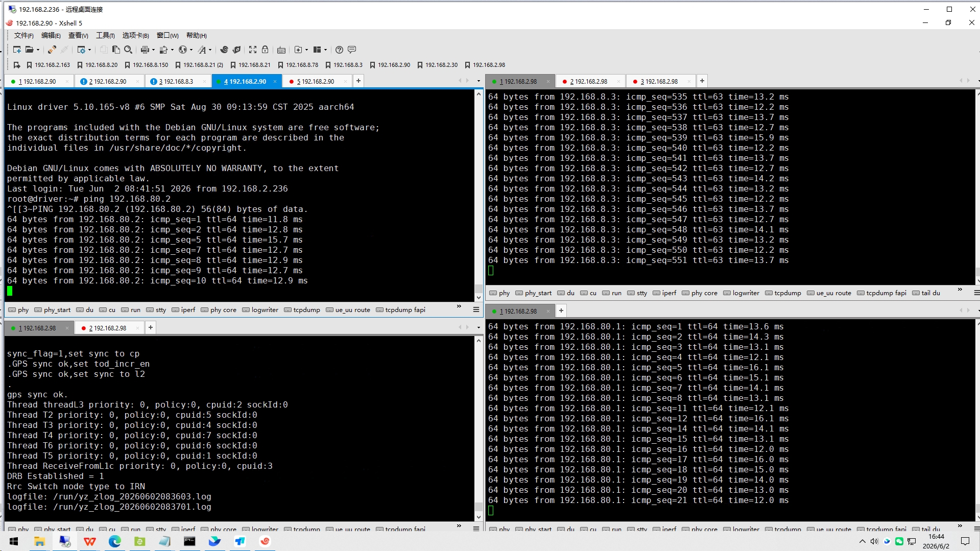Image resolution: width=980 pixels, height=551 pixels.
Task: Click the tab arrangement layout icon
Action: coord(317,50)
